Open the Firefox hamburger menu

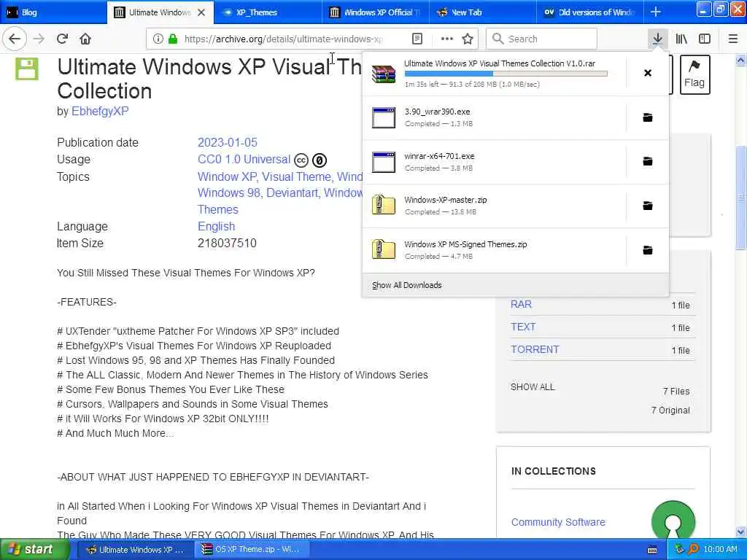[x=732, y=39]
